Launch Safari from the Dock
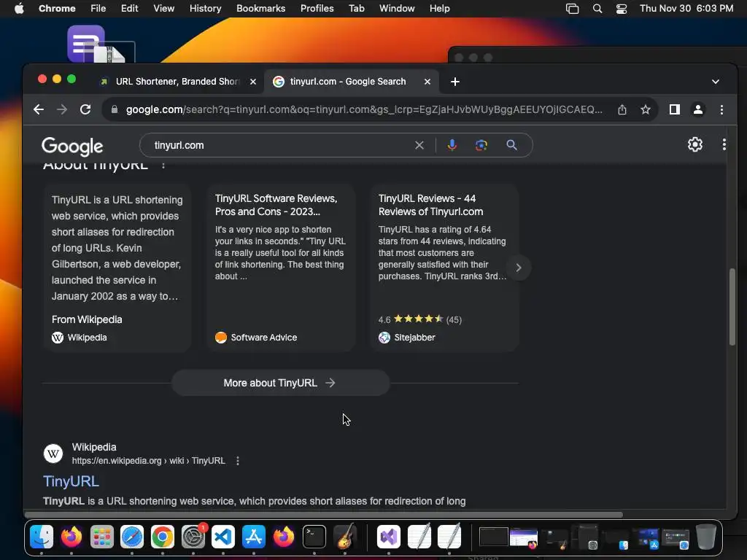 [x=132, y=537]
